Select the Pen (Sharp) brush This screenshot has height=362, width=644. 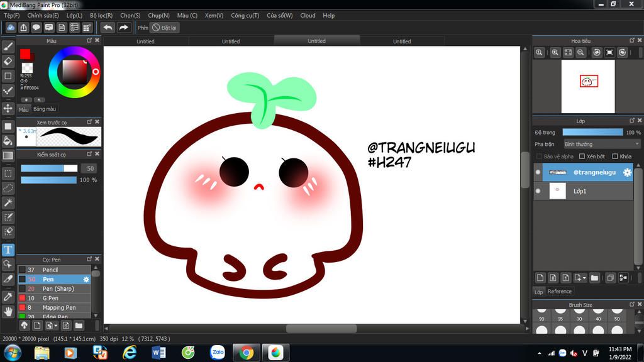coord(54,288)
